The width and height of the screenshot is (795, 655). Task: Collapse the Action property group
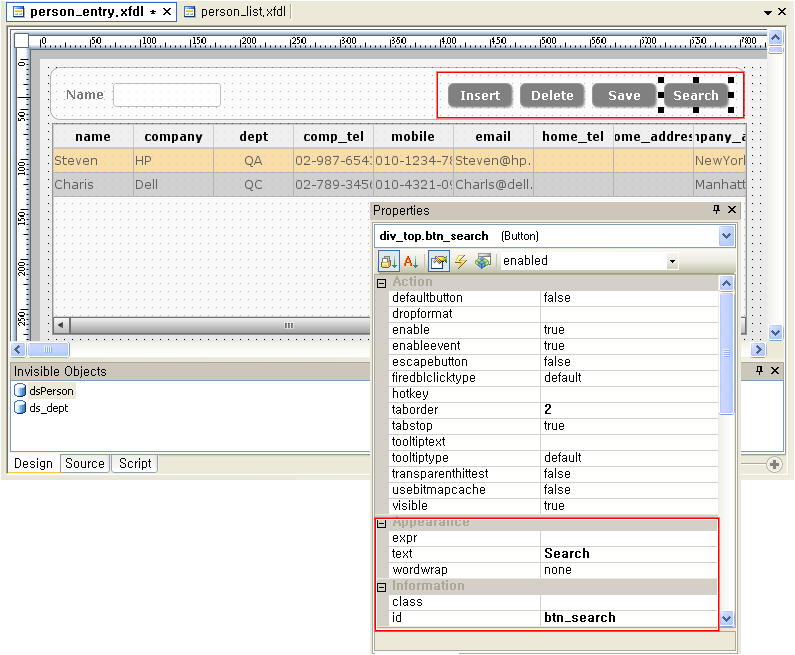(x=381, y=283)
